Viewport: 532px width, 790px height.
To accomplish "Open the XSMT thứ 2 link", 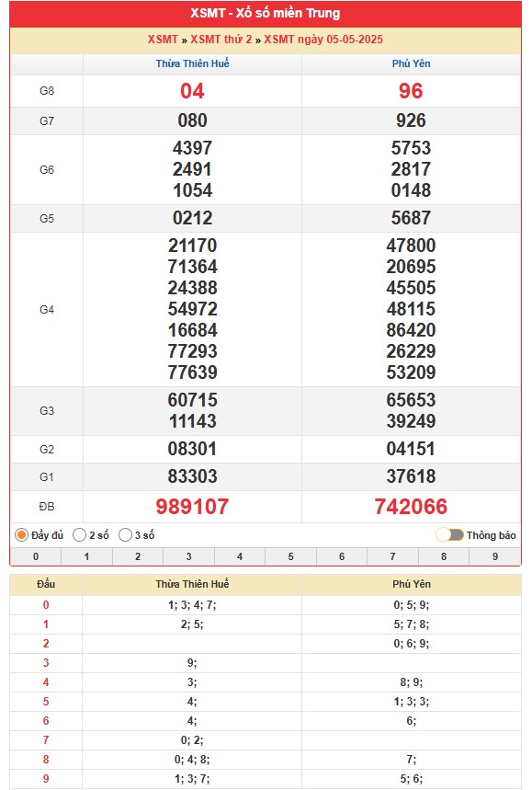I will click(221, 40).
